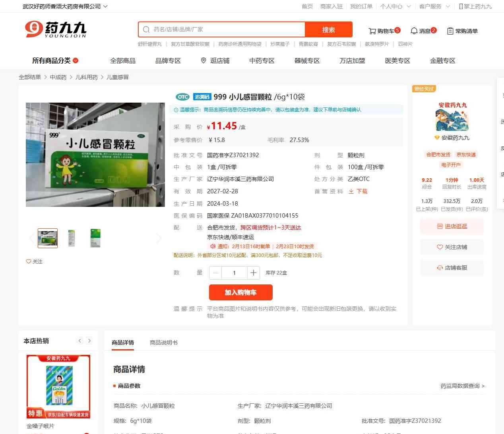Image resolution: width=504 pixels, height=434 pixels.
Task: Click the mobile phone icon for 掌上药九九
Action: coord(461,6)
